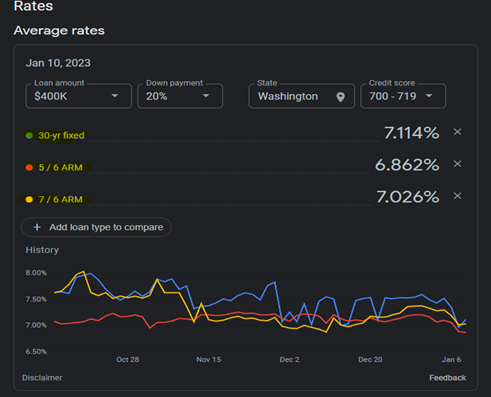Remove the 5 / 6 ARM loan type
The image size is (491, 397).
point(457,164)
